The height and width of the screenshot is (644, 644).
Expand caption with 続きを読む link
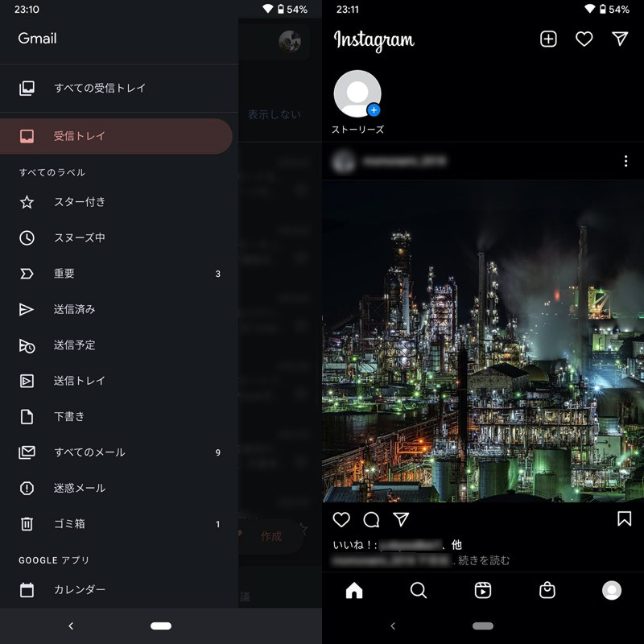click(484, 560)
